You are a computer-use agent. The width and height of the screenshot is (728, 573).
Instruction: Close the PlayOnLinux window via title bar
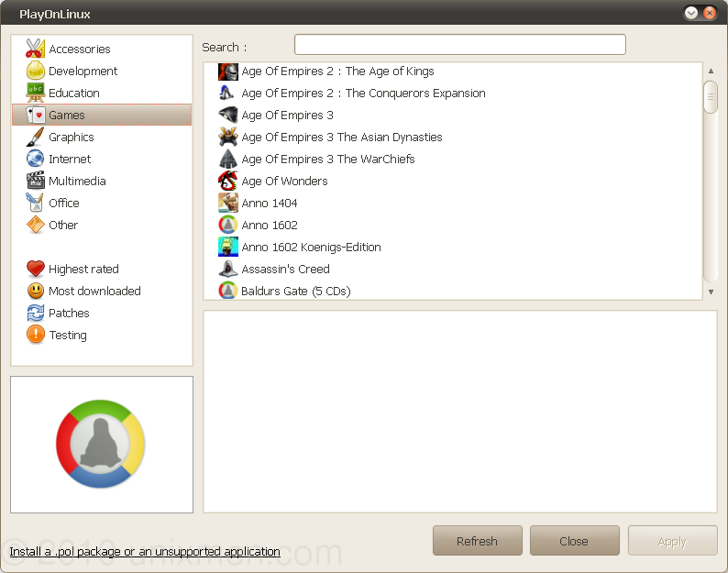click(x=710, y=13)
